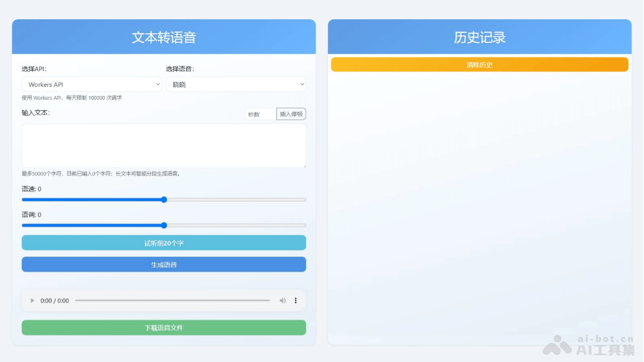
Task: Click the 语调 pitch slider handle
Action: tap(164, 225)
